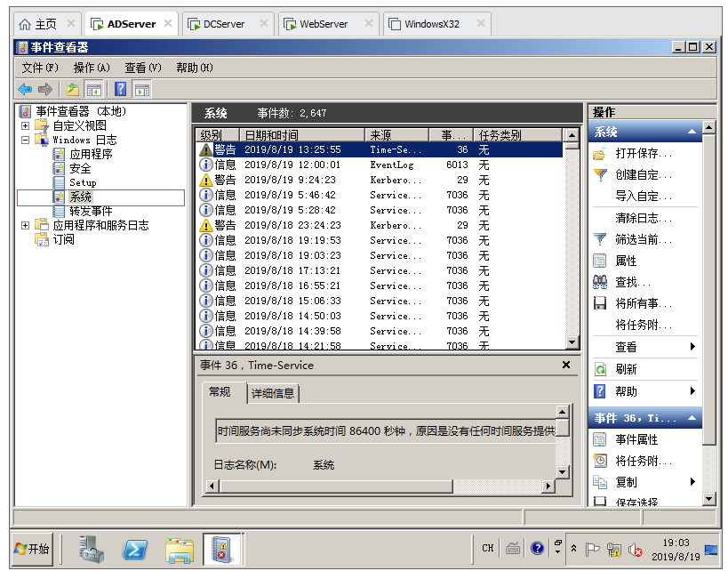Click the Event Viewer taskbar icon
Image resolution: width=728 pixels, height=571 pixels.
(221, 549)
